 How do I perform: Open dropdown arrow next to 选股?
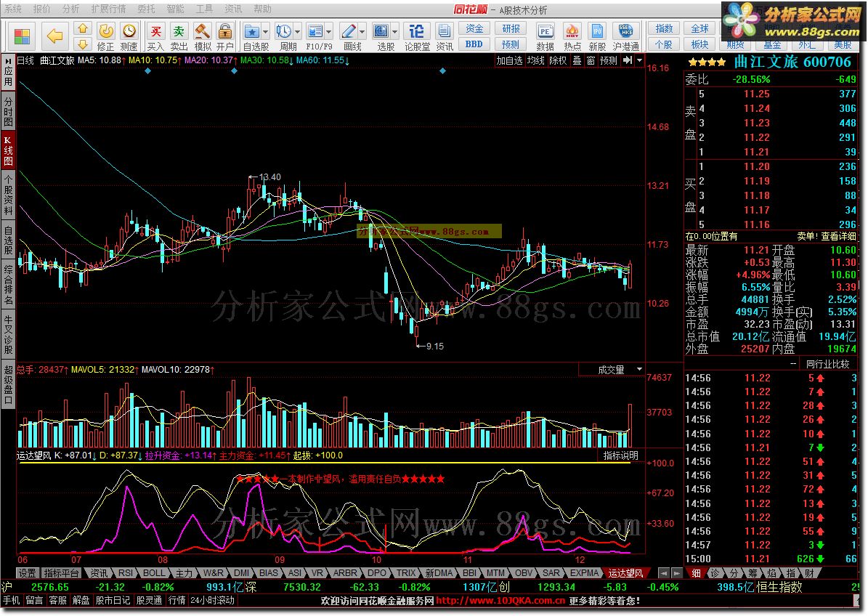[394, 31]
